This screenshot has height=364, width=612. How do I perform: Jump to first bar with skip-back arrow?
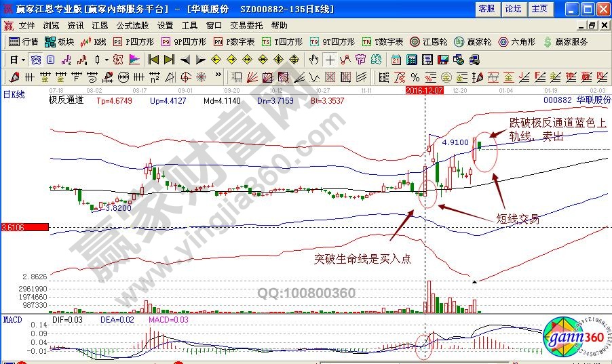click(x=153, y=59)
